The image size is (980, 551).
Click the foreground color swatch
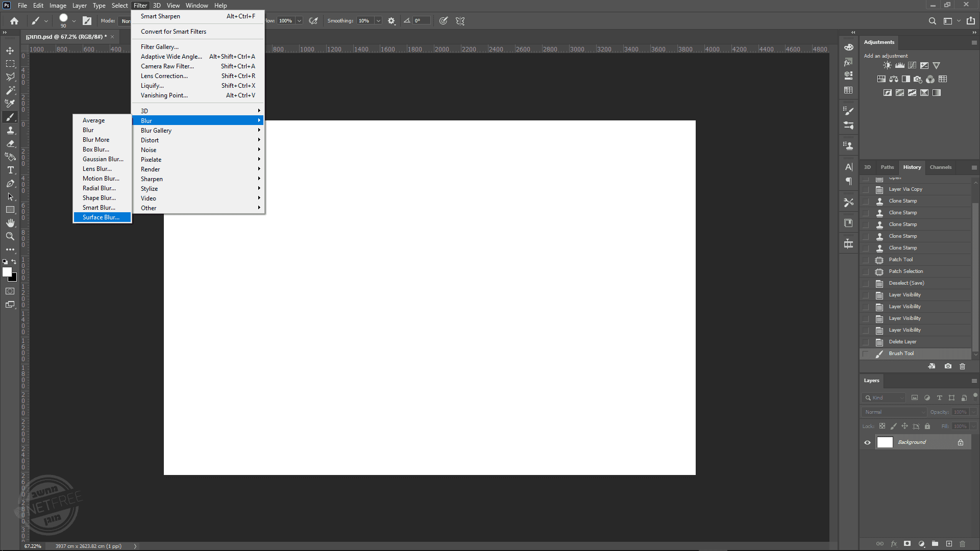tap(7, 272)
